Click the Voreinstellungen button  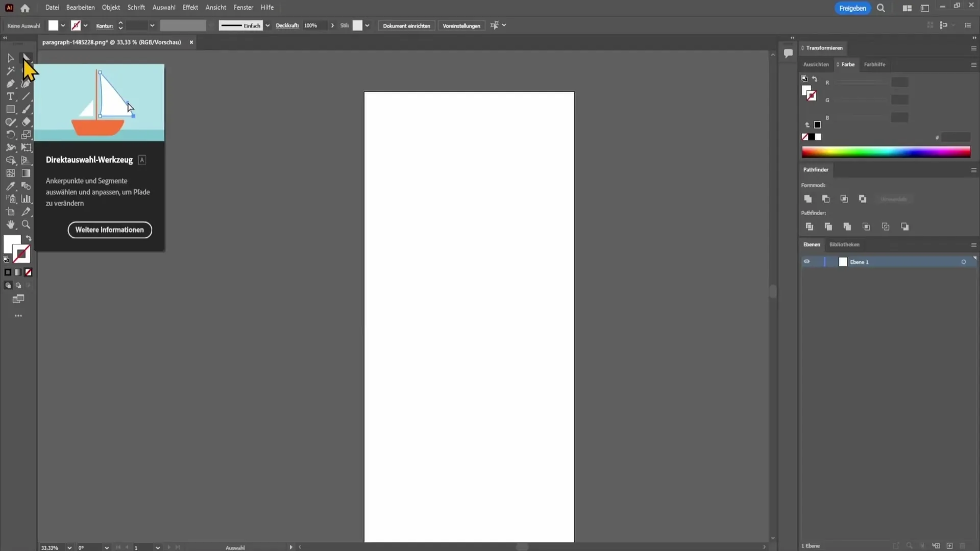point(461,26)
